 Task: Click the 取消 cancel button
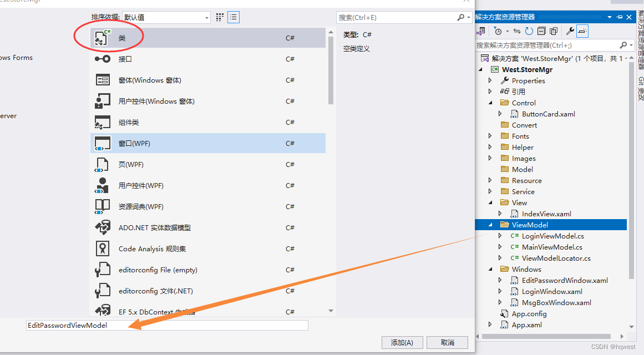coord(447,343)
